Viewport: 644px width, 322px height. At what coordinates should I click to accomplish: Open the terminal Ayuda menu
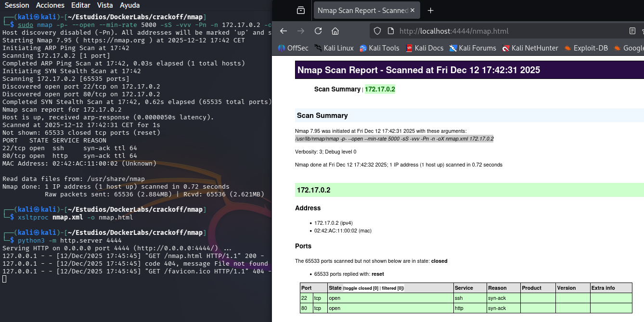[x=129, y=5]
